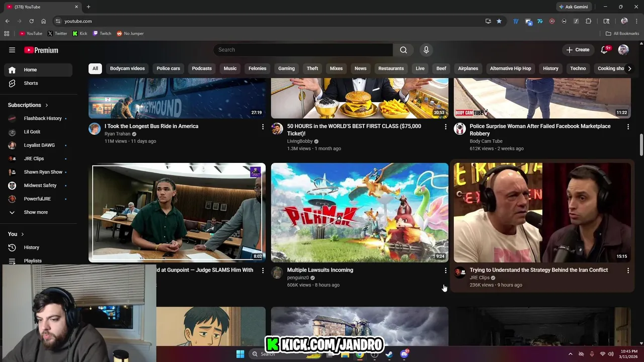Open options for Facebook Marketplace Robbery video
The height and width of the screenshot is (362, 644).
coord(628,127)
